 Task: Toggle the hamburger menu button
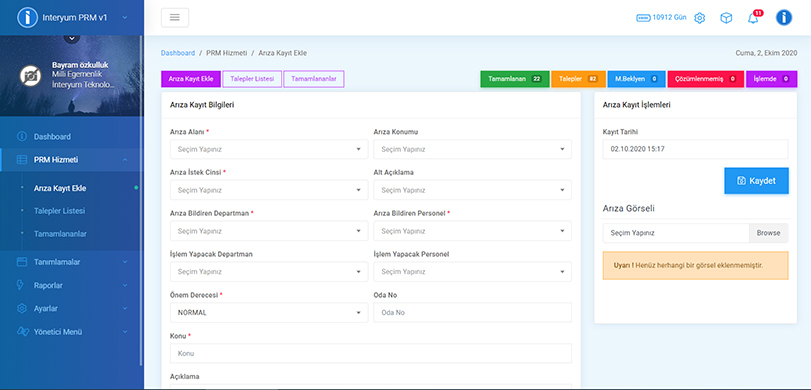pyautogui.click(x=175, y=18)
